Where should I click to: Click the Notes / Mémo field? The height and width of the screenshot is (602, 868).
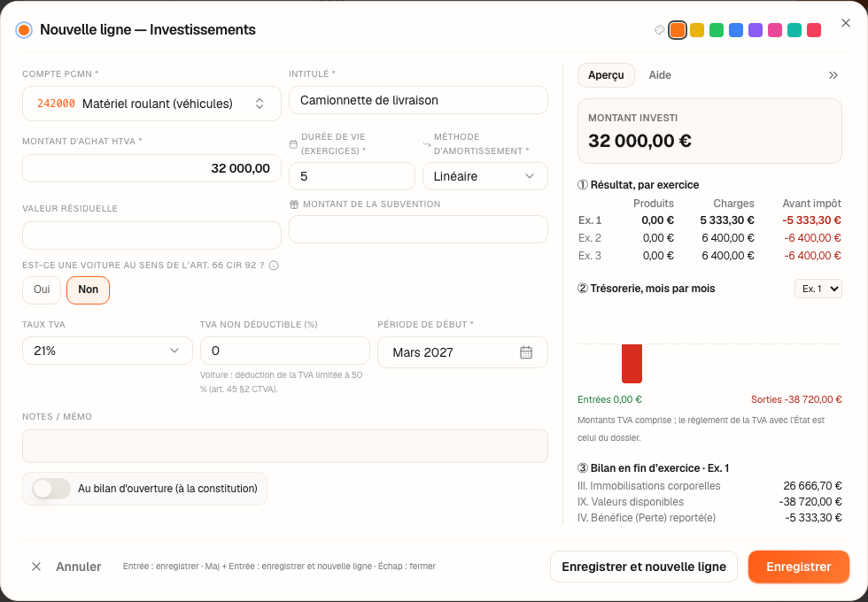pyautogui.click(x=285, y=446)
